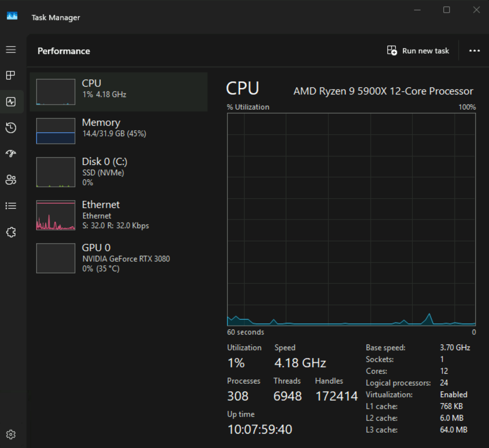489x448 pixels.
Task: Click the Performance page heading
Action: point(64,51)
